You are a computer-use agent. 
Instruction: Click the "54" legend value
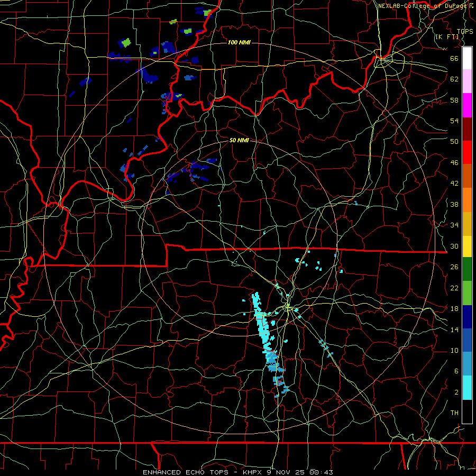point(454,121)
